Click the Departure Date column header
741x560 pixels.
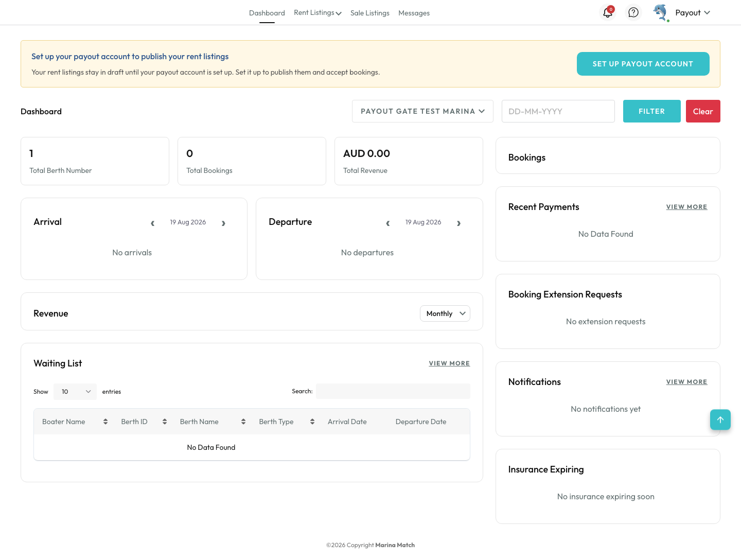(x=421, y=422)
